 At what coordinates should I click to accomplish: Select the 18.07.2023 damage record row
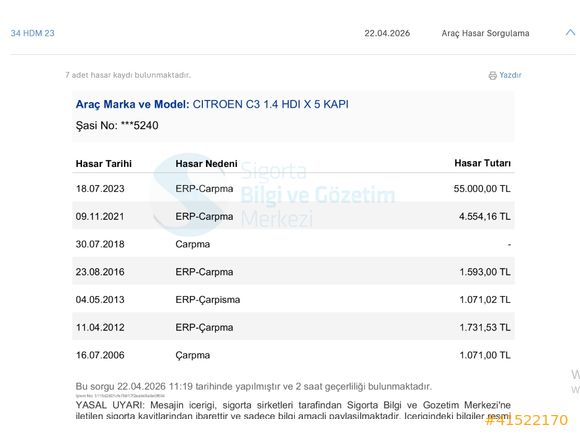click(293, 189)
